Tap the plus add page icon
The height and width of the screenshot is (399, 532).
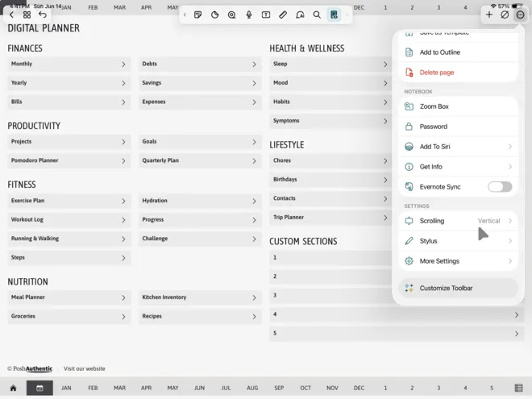489,15
